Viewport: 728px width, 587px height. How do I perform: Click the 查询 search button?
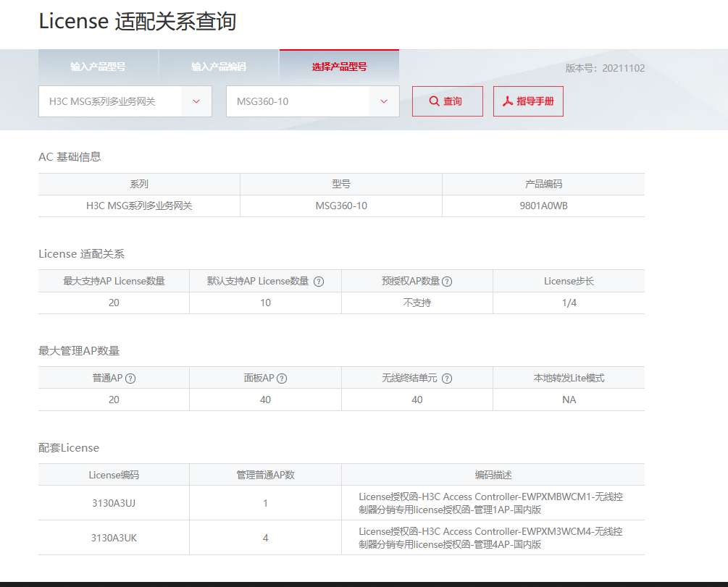448,101
